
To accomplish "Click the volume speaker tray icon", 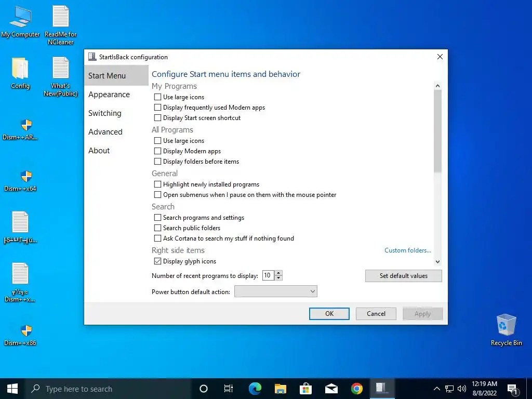I will point(462,389).
